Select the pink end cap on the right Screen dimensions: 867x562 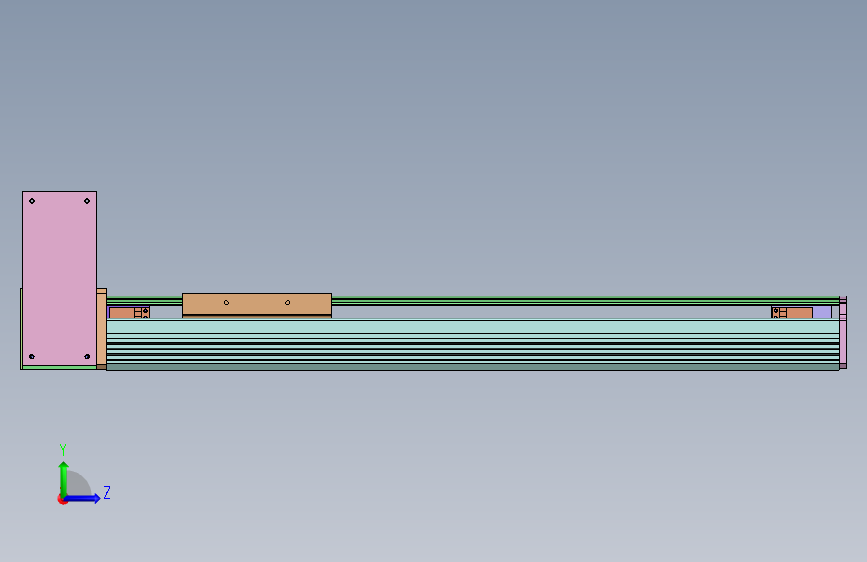pos(843,332)
